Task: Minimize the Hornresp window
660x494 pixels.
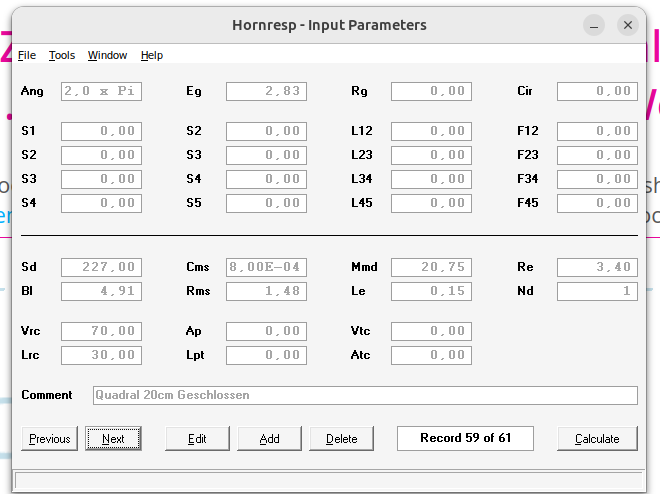Action: (x=597, y=25)
